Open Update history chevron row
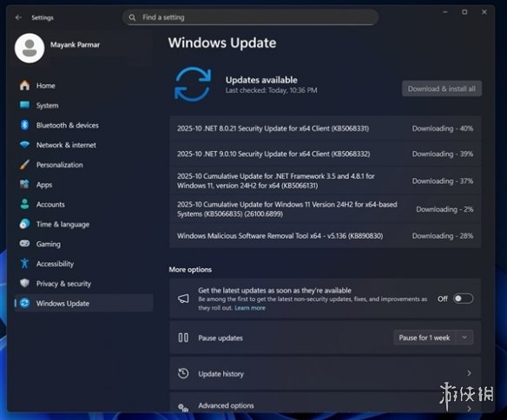Viewport: 507px width, 420px height. (x=325, y=373)
